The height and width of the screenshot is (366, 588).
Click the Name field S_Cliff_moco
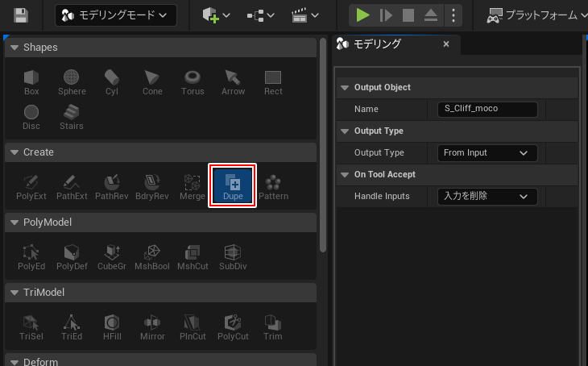coord(490,109)
